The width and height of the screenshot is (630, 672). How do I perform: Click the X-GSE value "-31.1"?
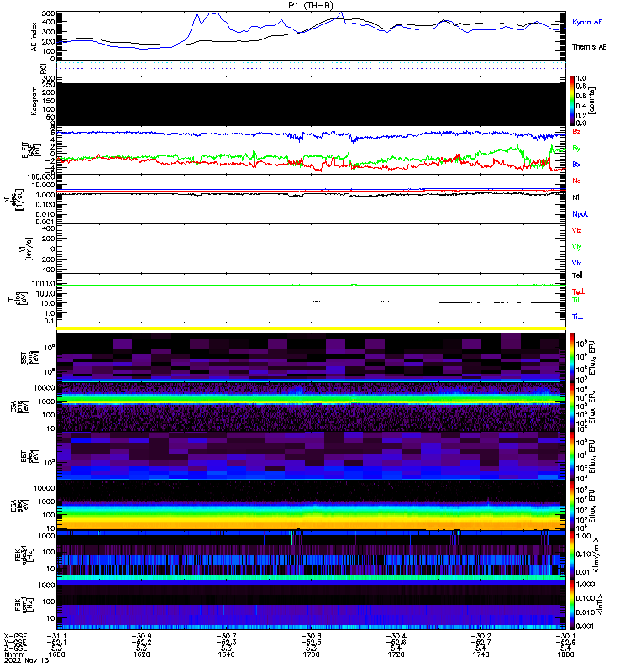(x=56, y=636)
